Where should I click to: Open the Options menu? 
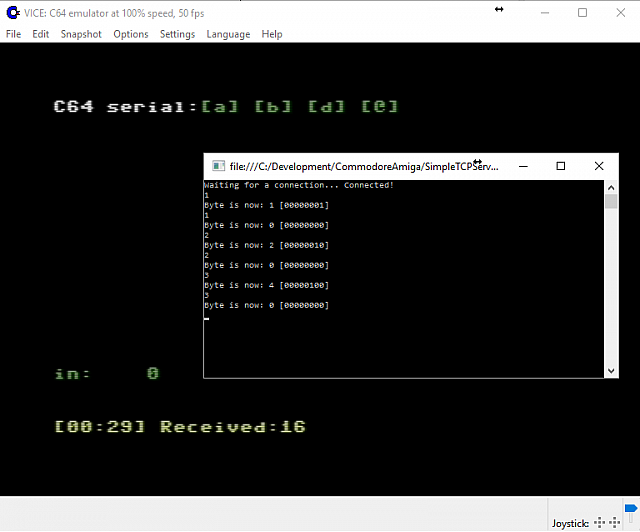131,34
